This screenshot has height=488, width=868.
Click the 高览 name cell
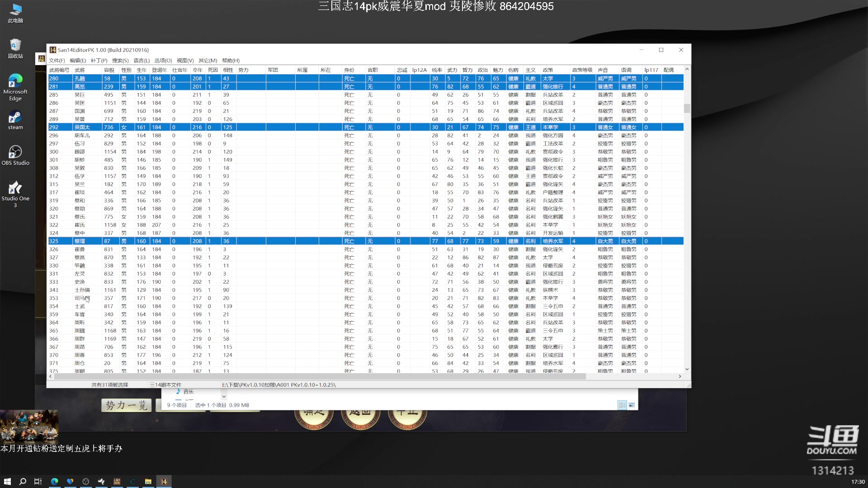(87, 87)
